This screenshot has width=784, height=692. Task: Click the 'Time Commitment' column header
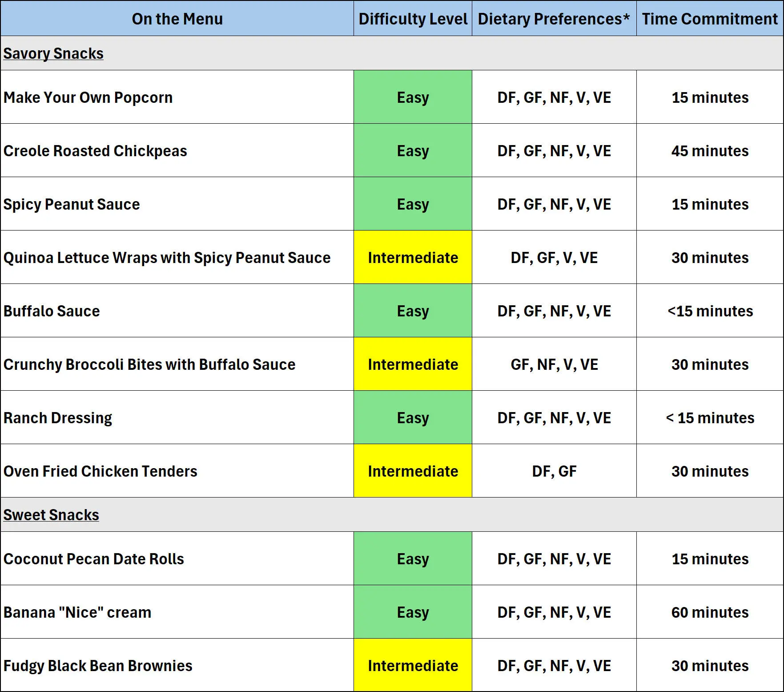point(710,18)
